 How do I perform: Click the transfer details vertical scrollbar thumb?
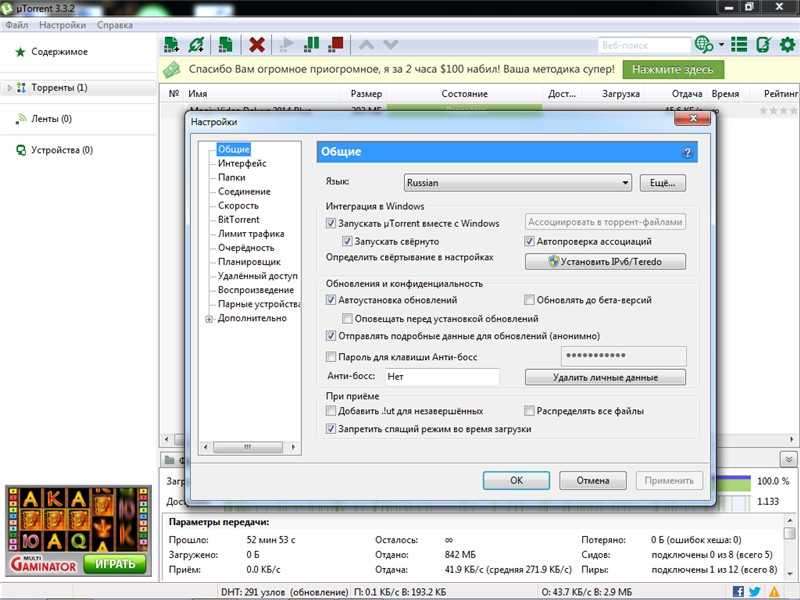[x=789, y=533]
